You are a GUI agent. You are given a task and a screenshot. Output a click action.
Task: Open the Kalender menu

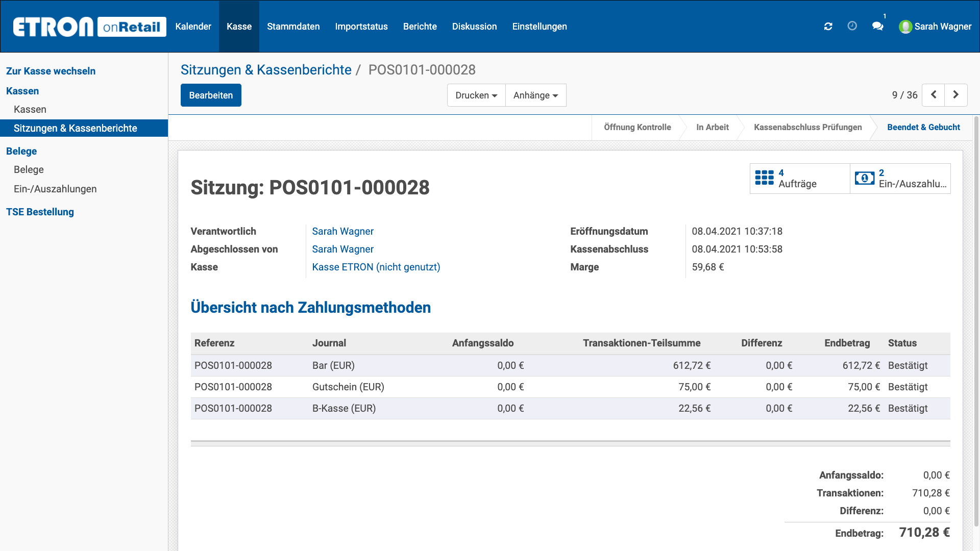pyautogui.click(x=193, y=27)
